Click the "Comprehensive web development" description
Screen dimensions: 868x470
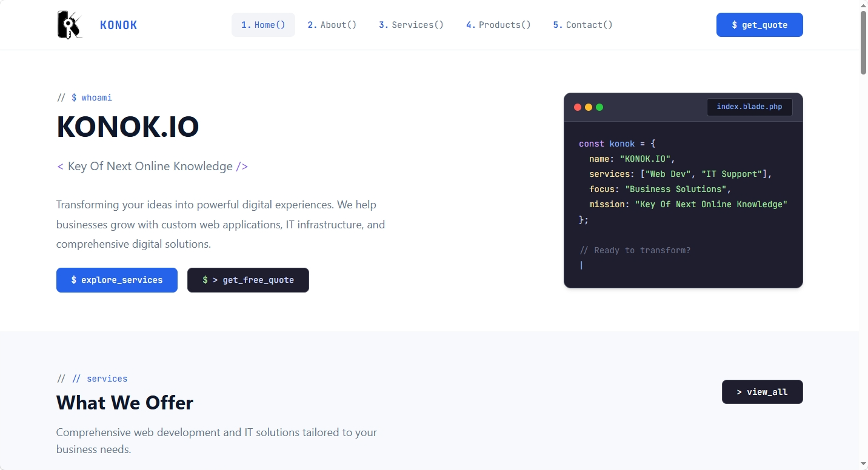pyautogui.click(x=216, y=441)
